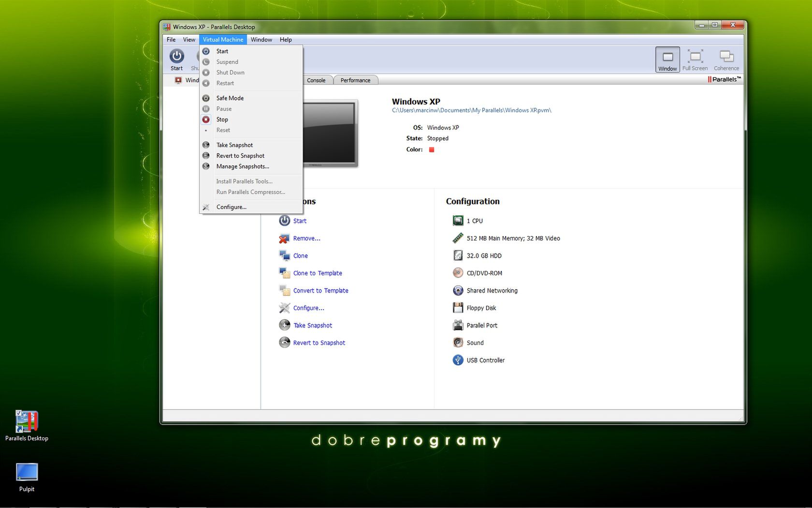Click the Suspend menu entry

point(251,62)
